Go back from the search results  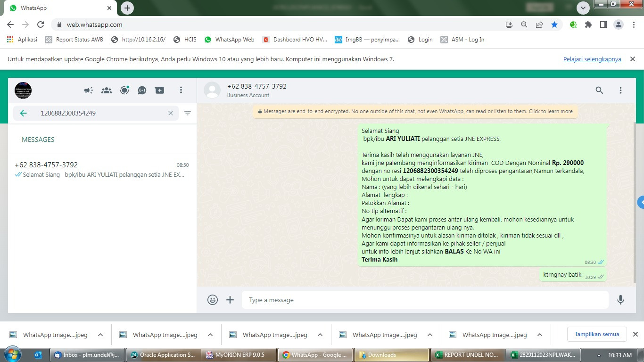pos(23,113)
